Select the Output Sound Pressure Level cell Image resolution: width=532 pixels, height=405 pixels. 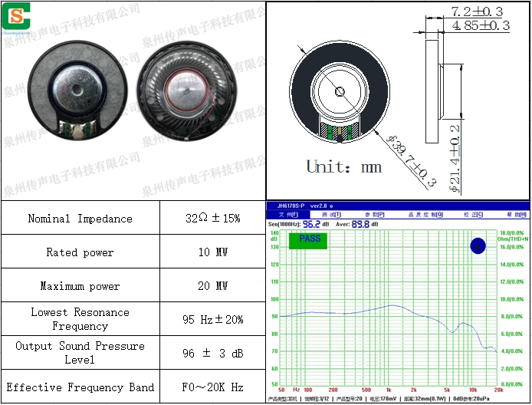pos(80,353)
